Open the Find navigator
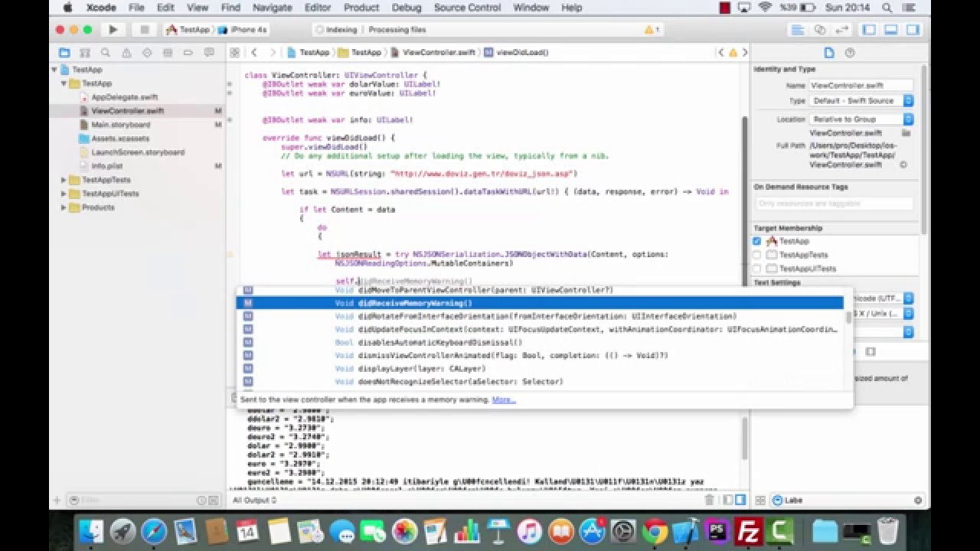 pos(106,53)
